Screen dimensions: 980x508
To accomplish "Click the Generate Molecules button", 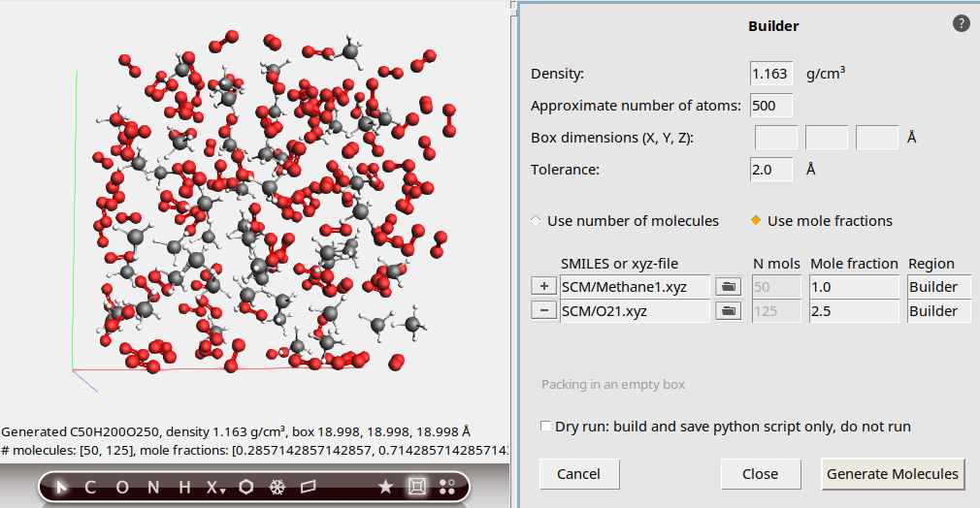I will click(892, 474).
